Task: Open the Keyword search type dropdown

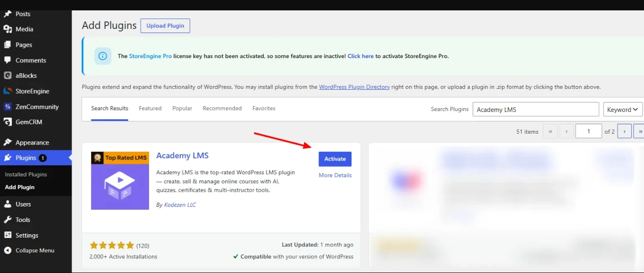Action: [x=623, y=110]
